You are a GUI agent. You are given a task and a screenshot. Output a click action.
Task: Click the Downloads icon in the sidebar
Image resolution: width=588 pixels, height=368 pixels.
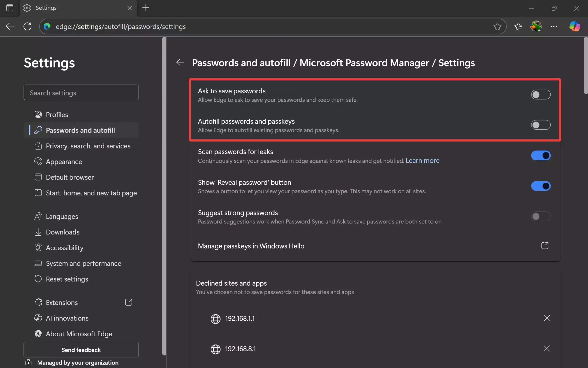tap(38, 232)
